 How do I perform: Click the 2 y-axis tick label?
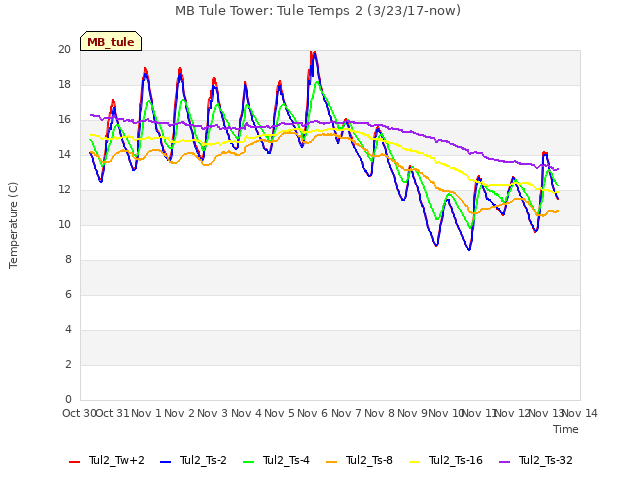tap(68, 364)
